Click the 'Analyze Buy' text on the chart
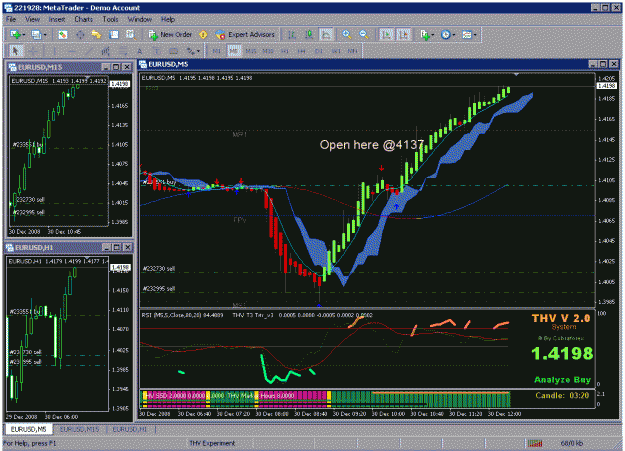Viewport: 625px width, 451px height. tap(562, 380)
